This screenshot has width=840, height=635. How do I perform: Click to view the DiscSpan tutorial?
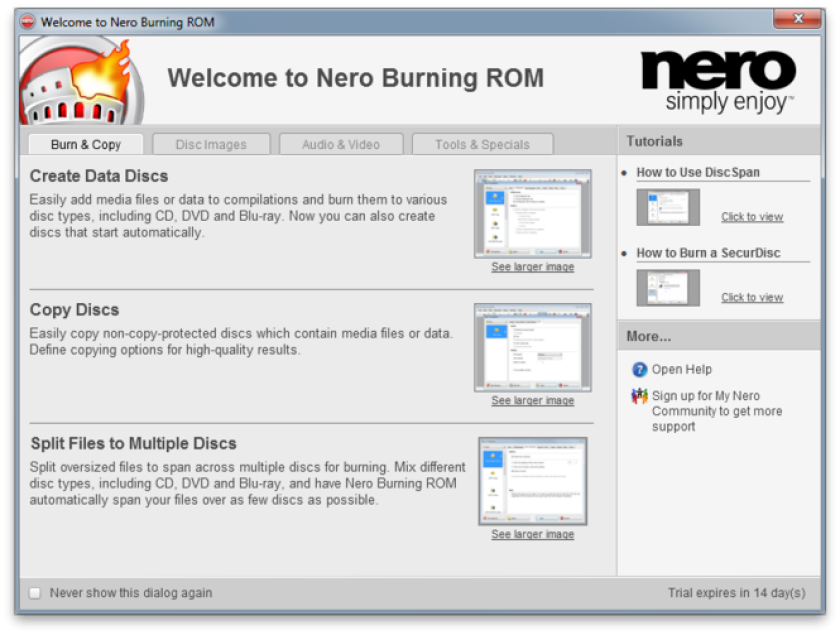(x=752, y=217)
